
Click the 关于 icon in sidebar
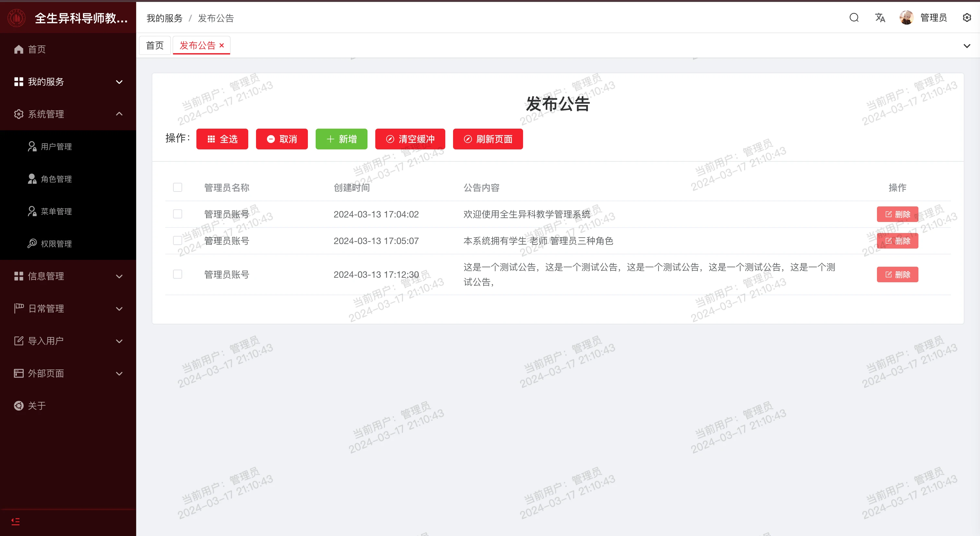(19, 405)
